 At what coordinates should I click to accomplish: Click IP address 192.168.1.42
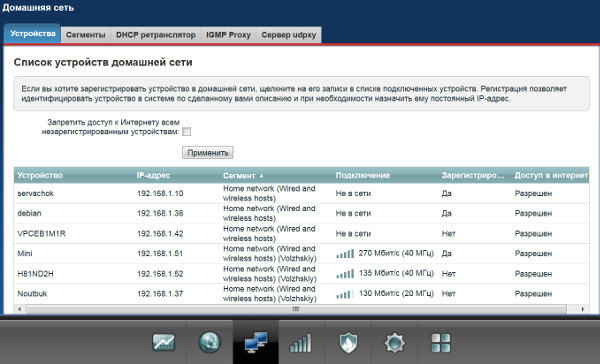point(160,233)
